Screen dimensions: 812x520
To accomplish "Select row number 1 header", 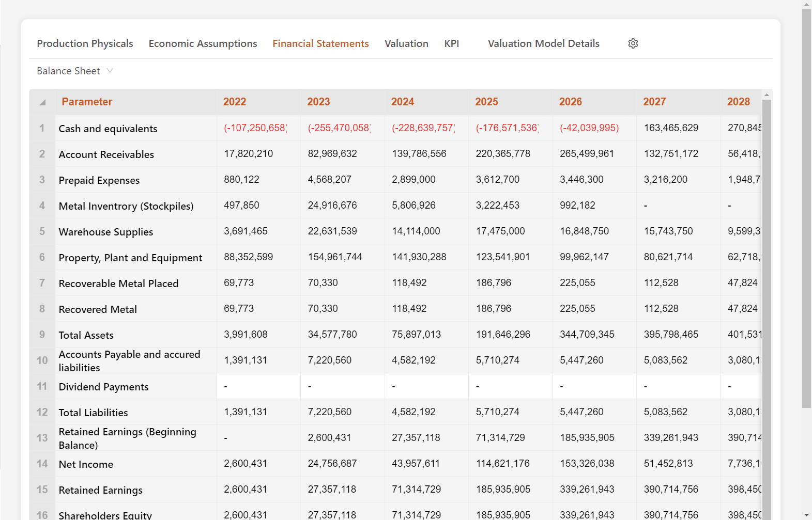I will [42, 128].
